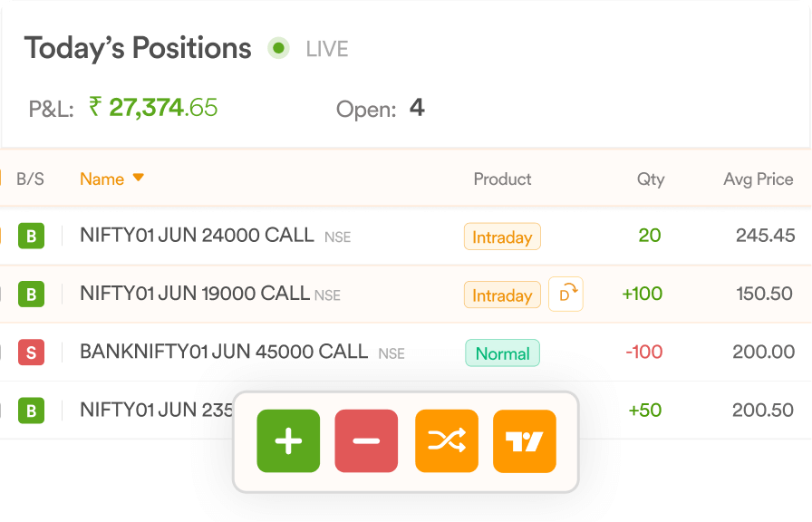The width and height of the screenshot is (812, 522).
Task: Click the convert 'D' icon on NIFTY 19000 row
Action: click(x=566, y=295)
